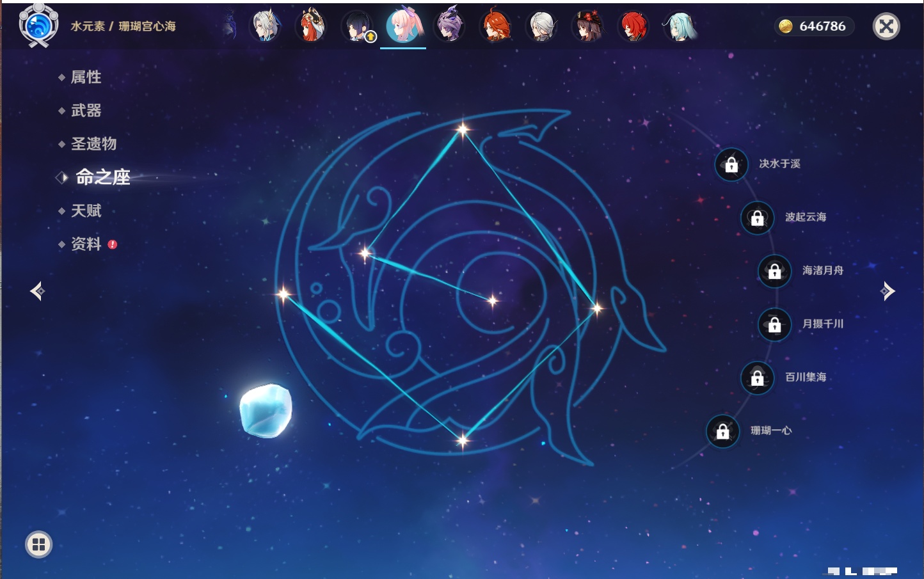Open the four-square grid menu icon
924x579 pixels.
[x=38, y=544]
